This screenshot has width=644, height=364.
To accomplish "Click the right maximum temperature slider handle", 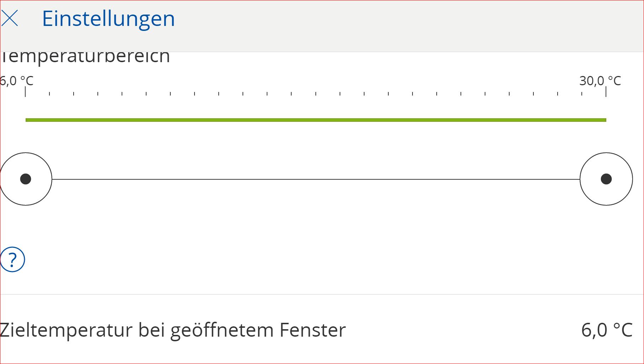I will 606,179.
